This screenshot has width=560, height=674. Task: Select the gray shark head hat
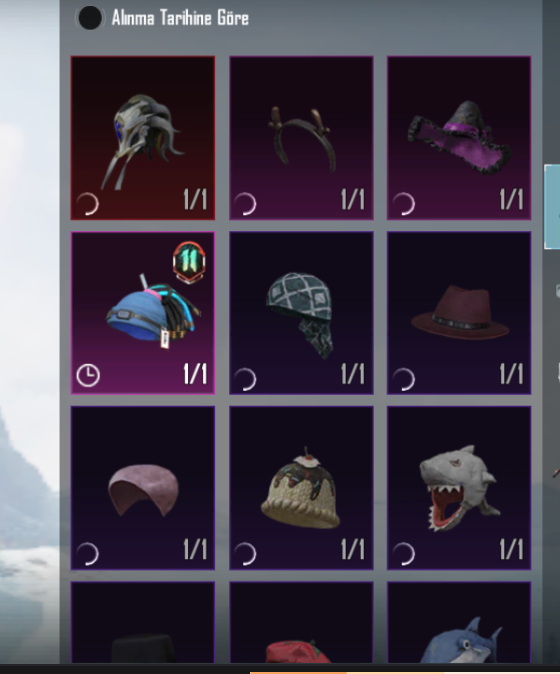point(459,488)
